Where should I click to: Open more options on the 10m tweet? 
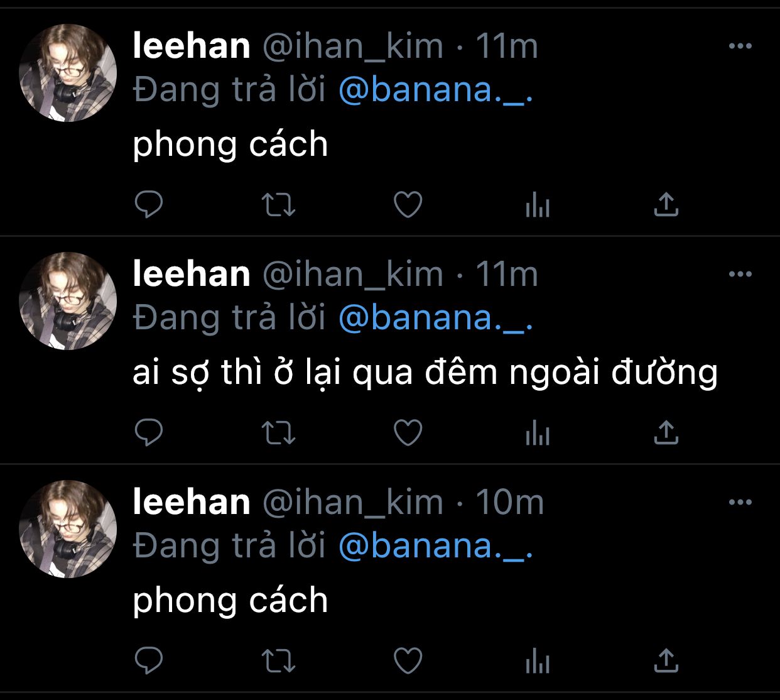pos(740,502)
